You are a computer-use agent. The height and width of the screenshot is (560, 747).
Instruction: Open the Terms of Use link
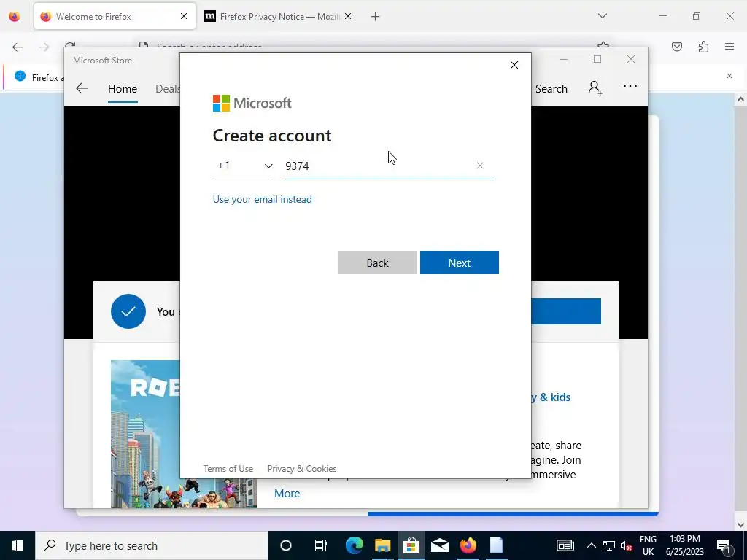tap(228, 469)
